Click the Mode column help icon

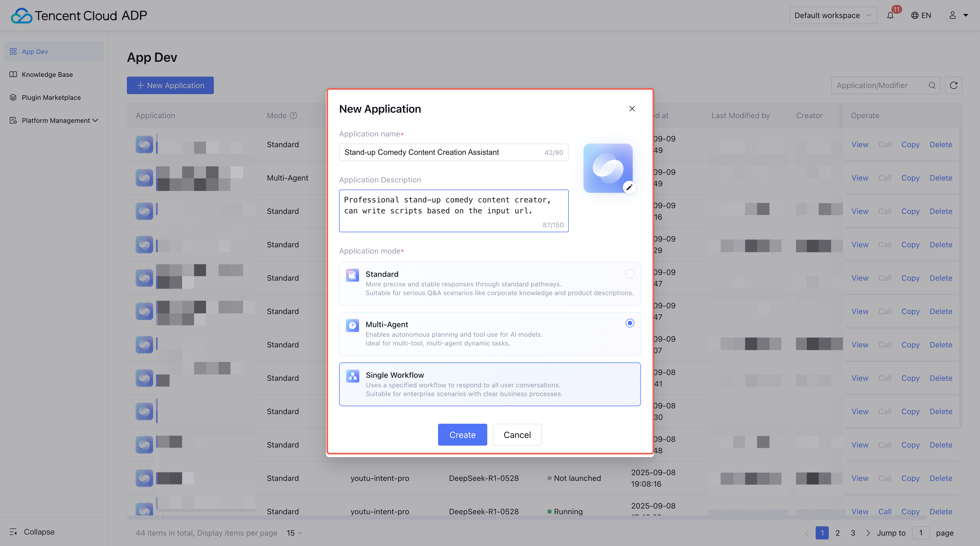293,116
